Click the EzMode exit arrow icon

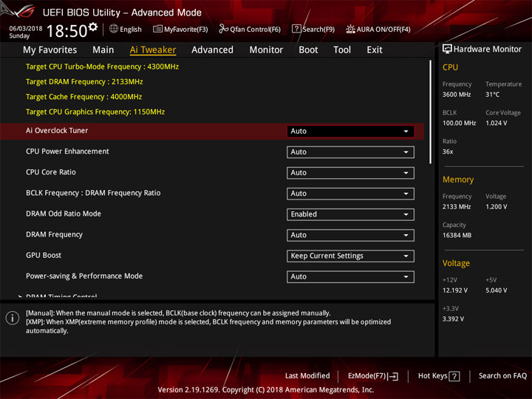(394, 376)
